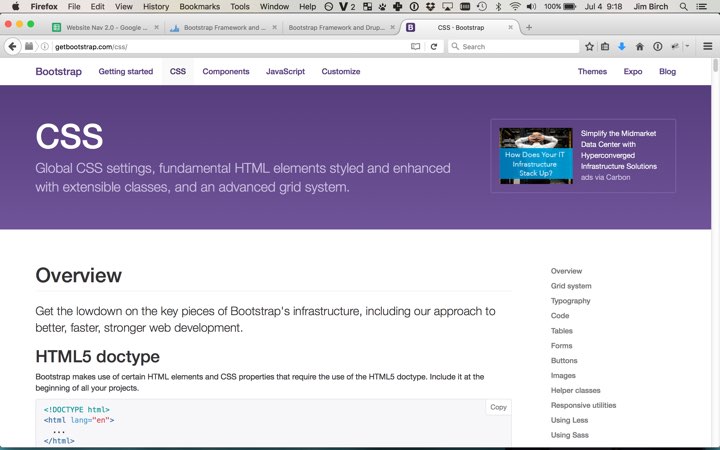Open Components nav link

click(226, 72)
